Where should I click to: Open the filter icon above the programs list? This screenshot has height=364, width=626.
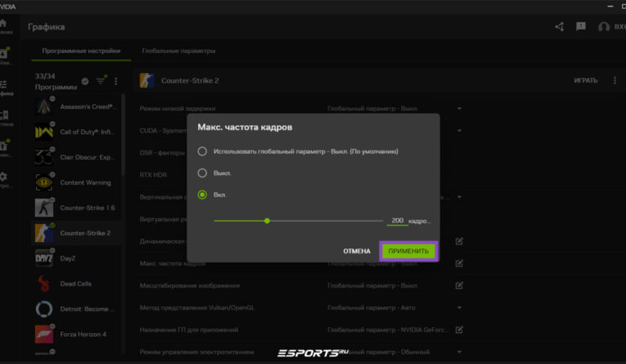[x=100, y=81]
